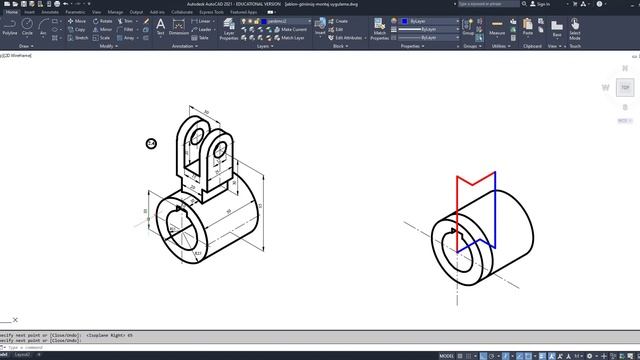This screenshot has height=360, width=640.
Task: Select the Linear dimension tool
Action: (201, 21)
